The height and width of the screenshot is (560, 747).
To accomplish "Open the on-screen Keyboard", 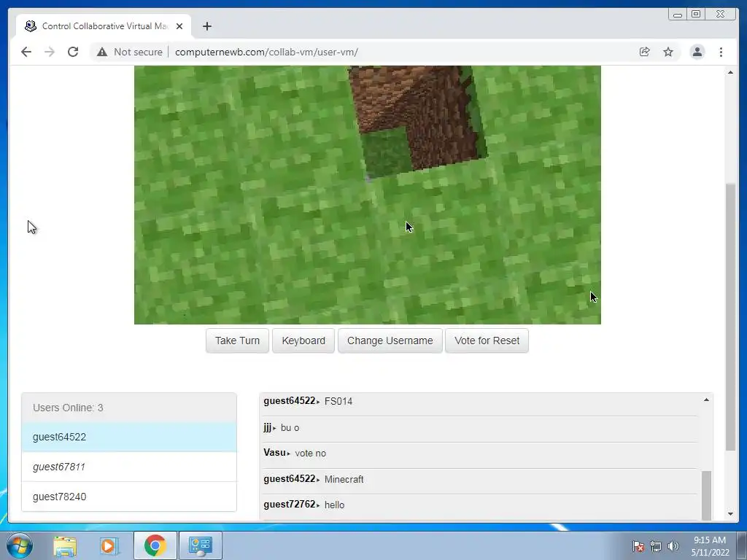I will pyautogui.click(x=303, y=341).
